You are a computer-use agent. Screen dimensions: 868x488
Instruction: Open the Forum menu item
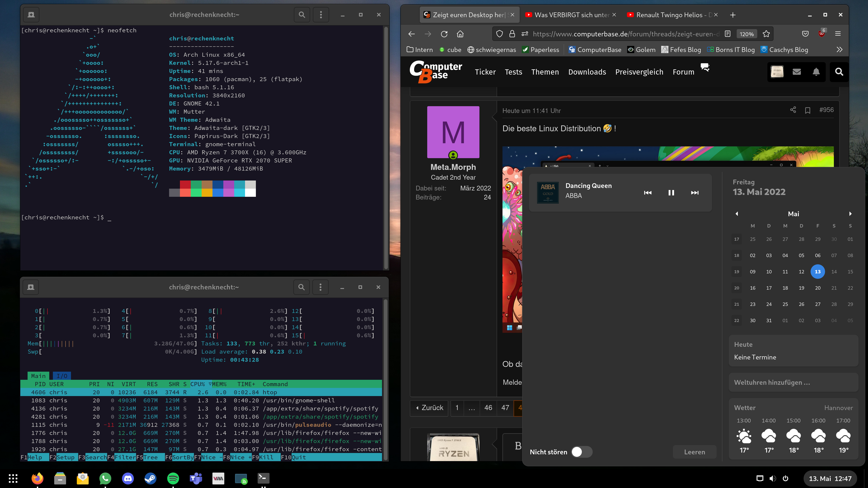point(683,72)
